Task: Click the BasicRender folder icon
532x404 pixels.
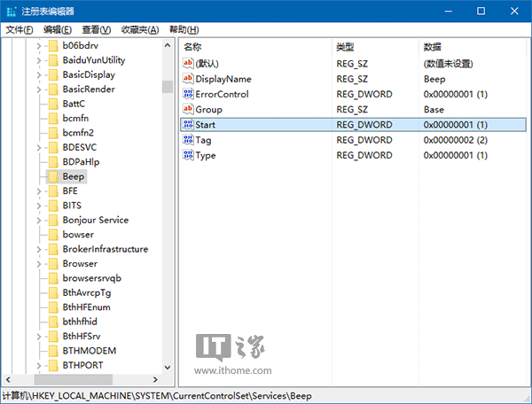Action: (x=53, y=89)
